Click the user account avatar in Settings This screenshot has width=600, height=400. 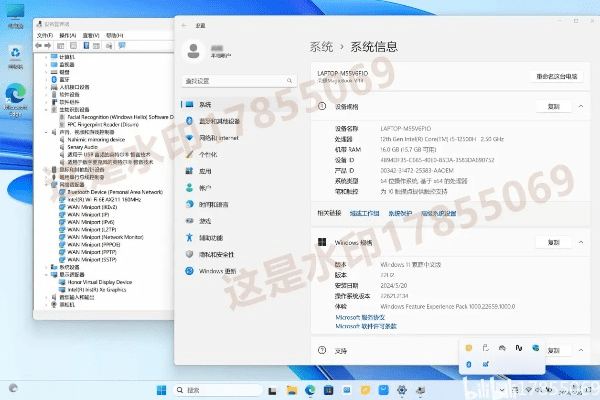pos(194,51)
